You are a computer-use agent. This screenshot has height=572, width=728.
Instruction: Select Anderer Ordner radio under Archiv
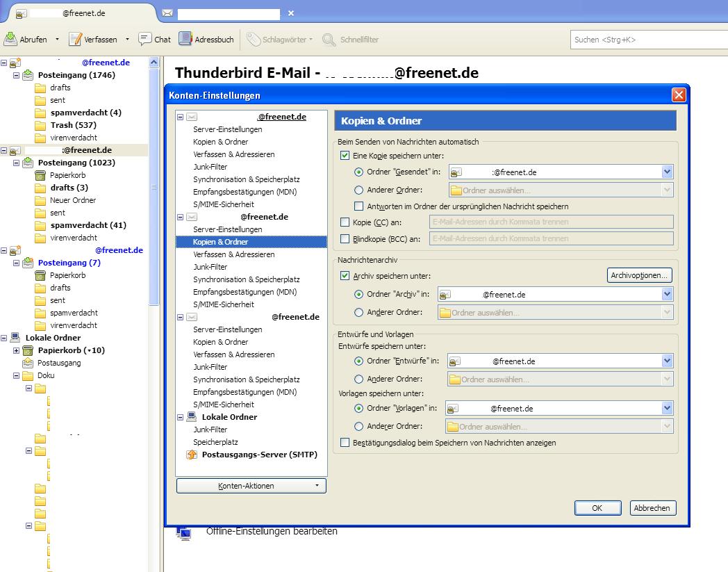[358, 312]
